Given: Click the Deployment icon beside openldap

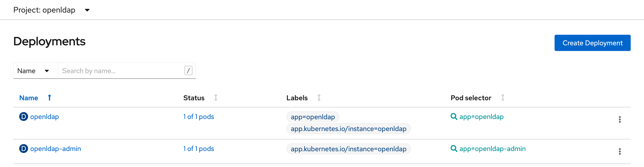Looking at the screenshot, I should point(23,117).
